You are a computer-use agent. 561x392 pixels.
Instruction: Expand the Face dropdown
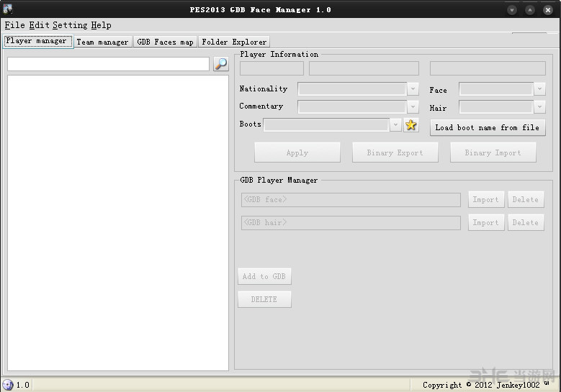click(539, 88)
